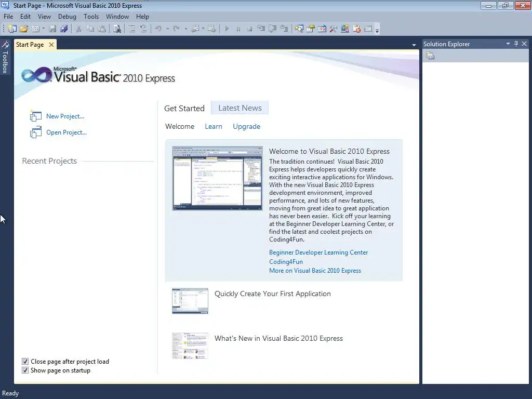
Task: Open the Upgrade sub-tab link
Action: pos(246,127)
